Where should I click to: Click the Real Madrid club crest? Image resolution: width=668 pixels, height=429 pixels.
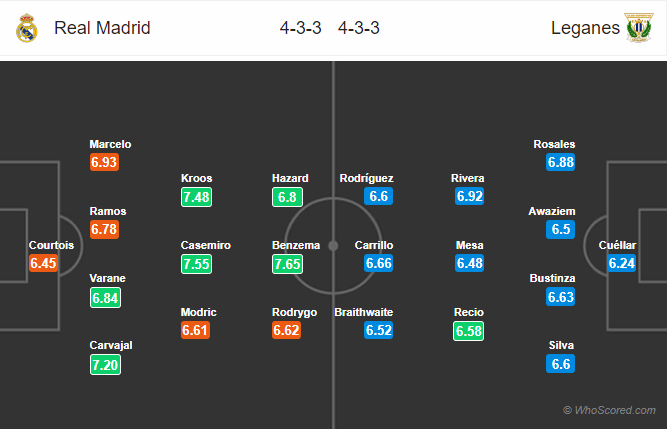tap(26, 28)
